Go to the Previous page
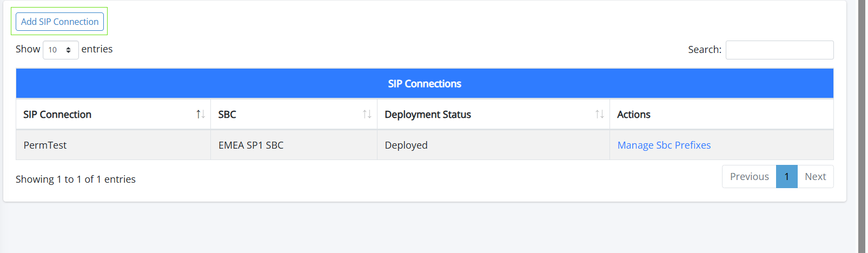This screenshot has height=253, width=868. pos(749,177)
